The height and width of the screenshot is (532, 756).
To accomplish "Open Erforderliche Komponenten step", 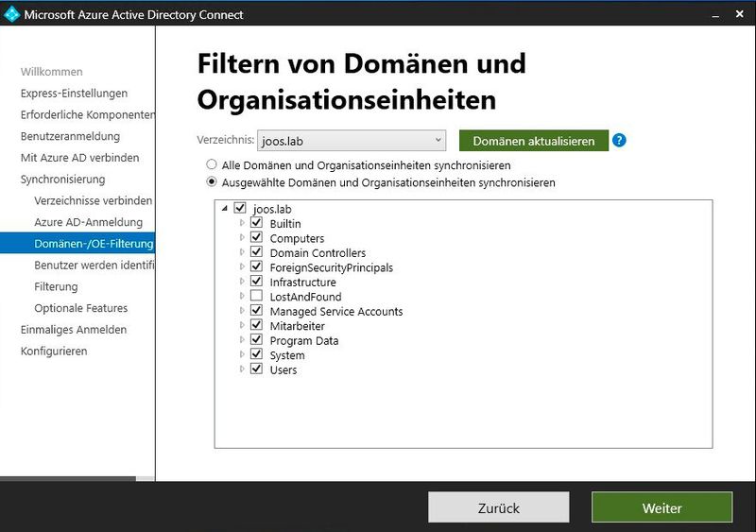I will coord(87,114).
